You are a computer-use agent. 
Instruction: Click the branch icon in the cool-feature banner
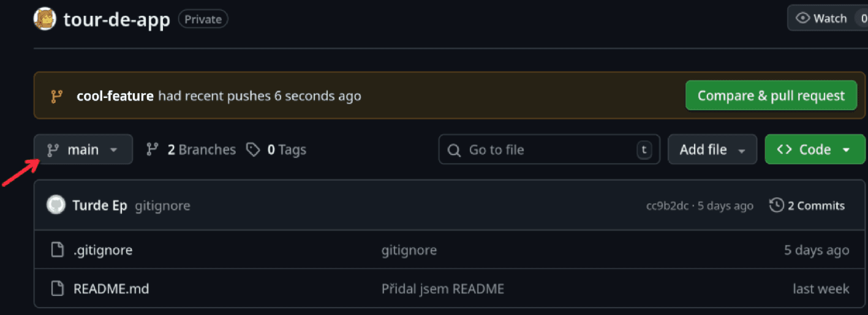pos(57,96)
